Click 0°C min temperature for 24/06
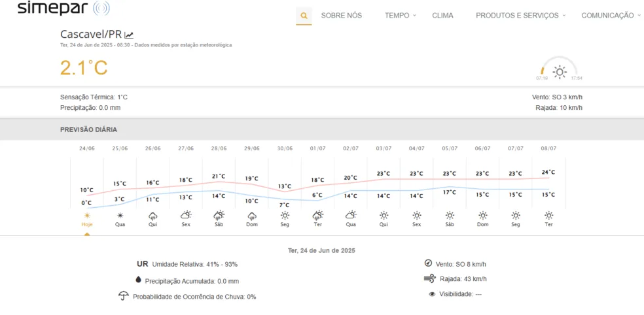Screen dimensions: 644x315 pos(86,203)
